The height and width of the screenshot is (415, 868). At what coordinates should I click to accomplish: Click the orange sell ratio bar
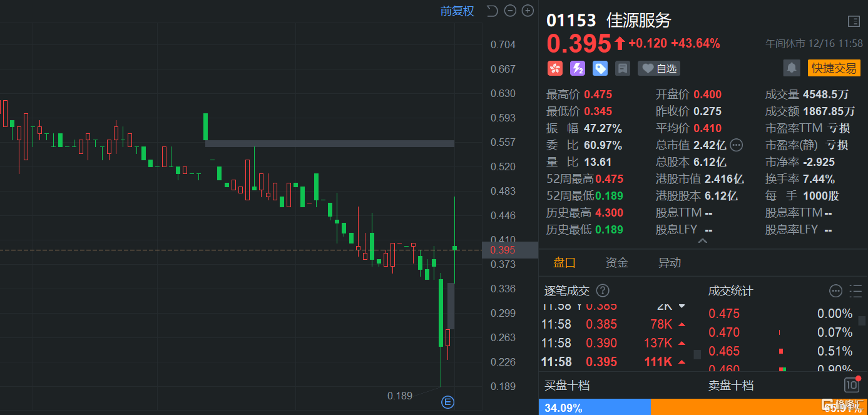coord(759,407)
